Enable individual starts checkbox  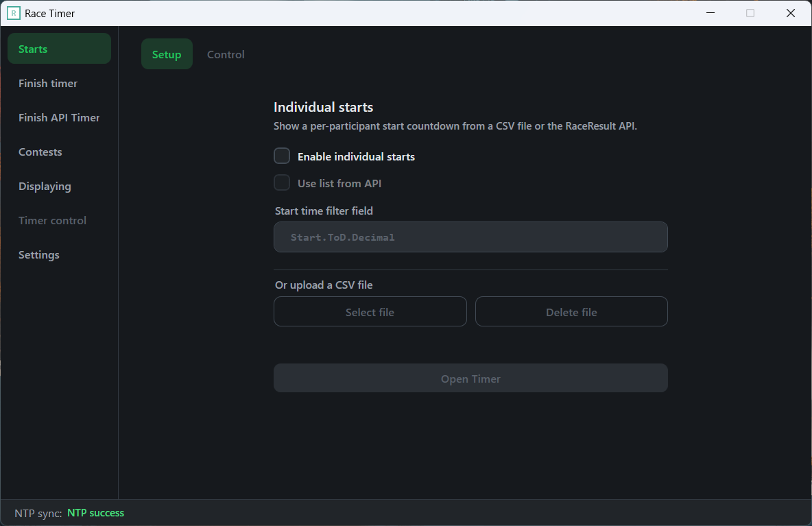click(282, 156)
